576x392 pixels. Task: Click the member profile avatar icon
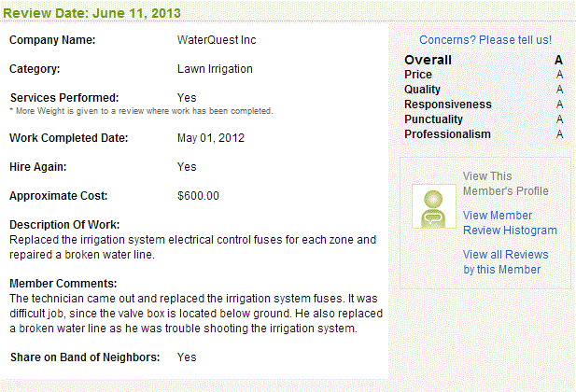coord(434,206)
